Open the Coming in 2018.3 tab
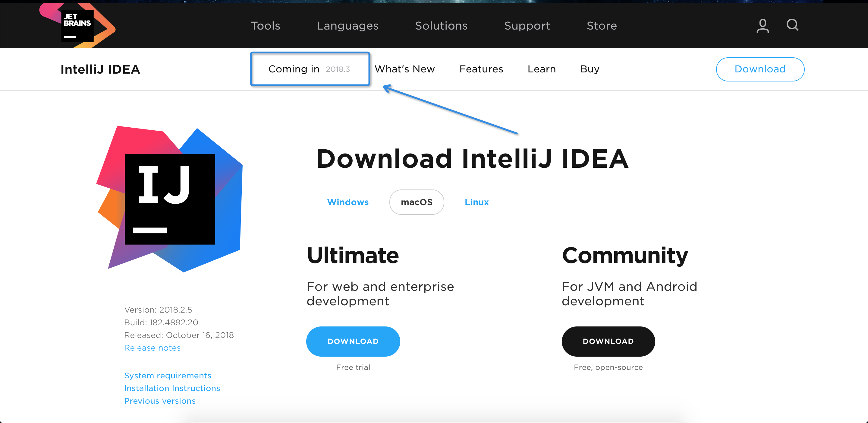 (x=309, y=69)
